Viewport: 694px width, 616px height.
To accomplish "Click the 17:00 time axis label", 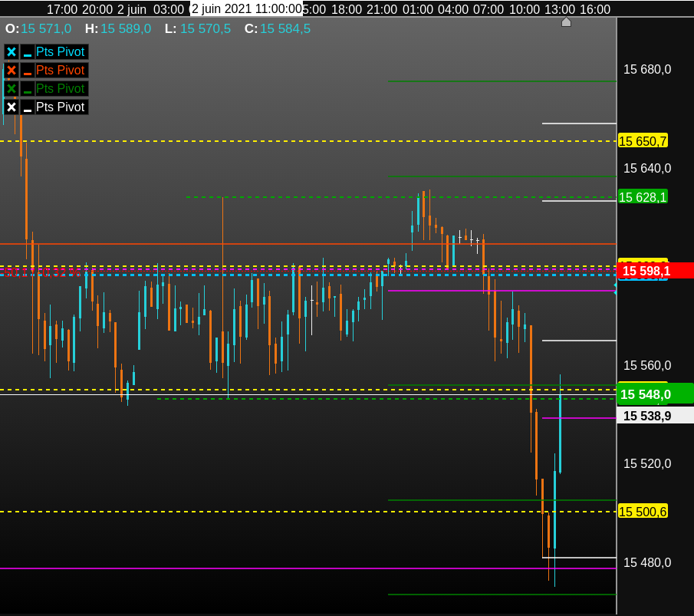I will 62,9.
